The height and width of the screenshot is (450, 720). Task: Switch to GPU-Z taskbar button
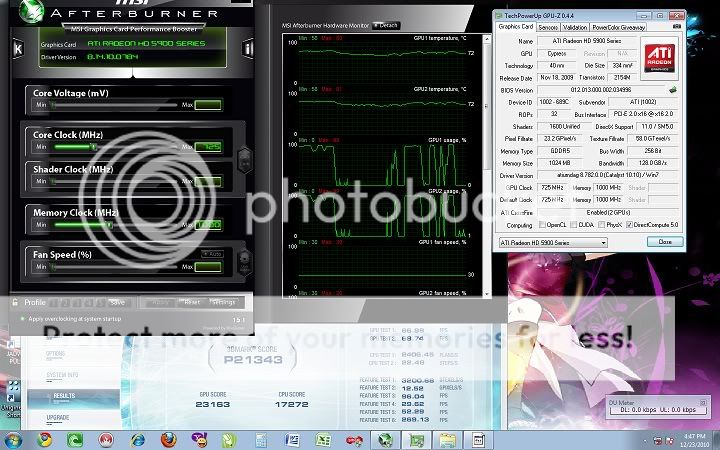tap(416, 440)
